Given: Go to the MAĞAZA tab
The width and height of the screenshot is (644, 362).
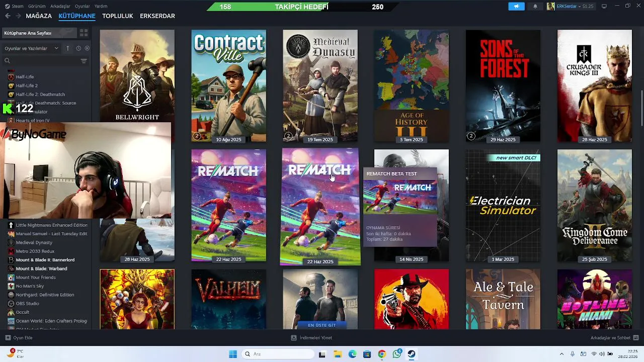Looking at the screenshot, I should (39, 16).
